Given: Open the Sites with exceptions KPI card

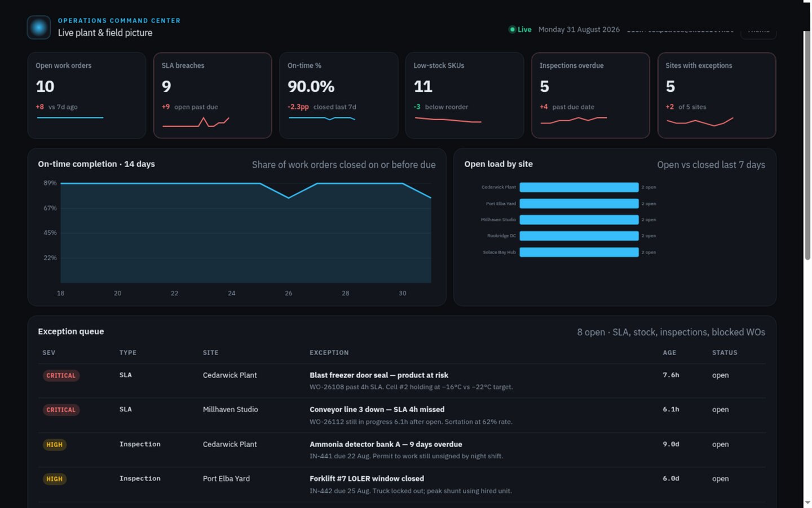Looking at the screenshot, I should pyautogui.click(x=717, y=95).
